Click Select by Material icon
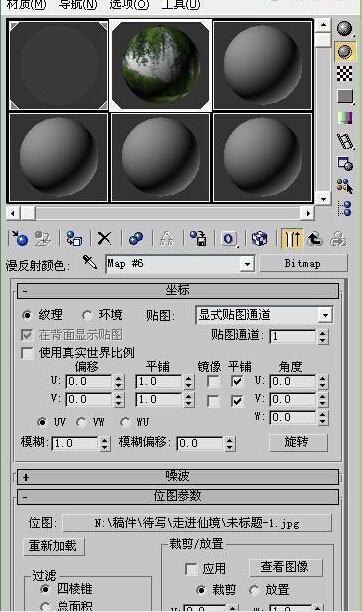The image size is (362, 612). coord(345,185)
